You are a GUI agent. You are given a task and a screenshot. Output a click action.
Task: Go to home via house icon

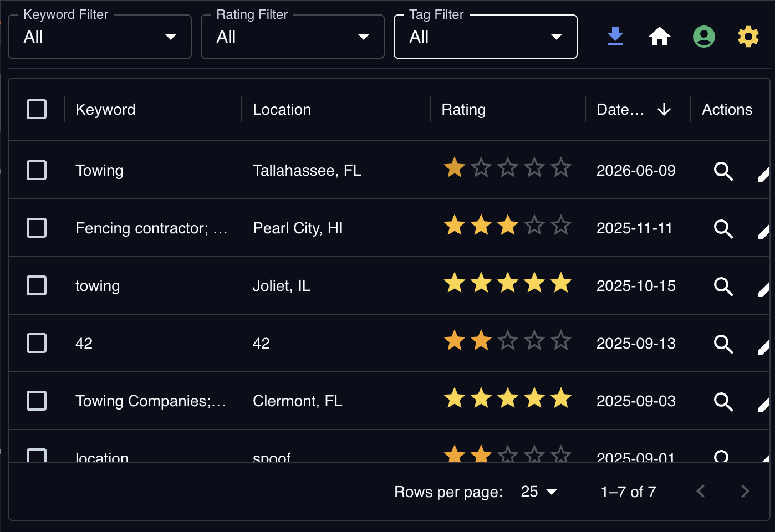(660, 37)
